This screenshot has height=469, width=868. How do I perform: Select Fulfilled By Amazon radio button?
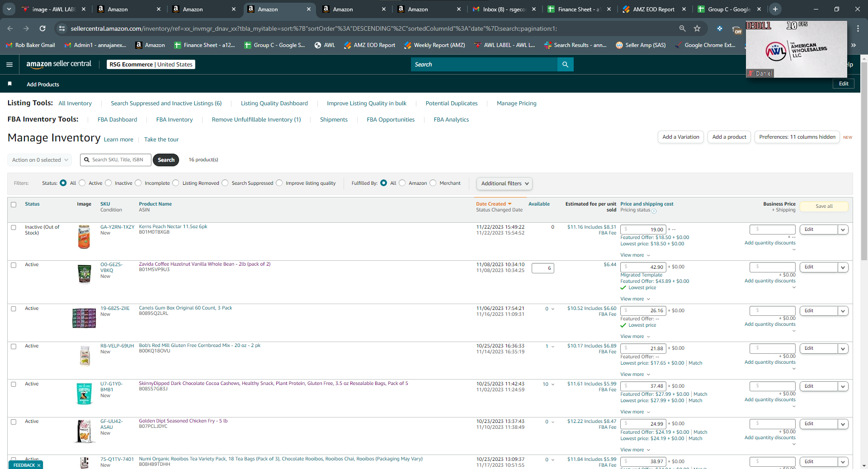(402, 183)
